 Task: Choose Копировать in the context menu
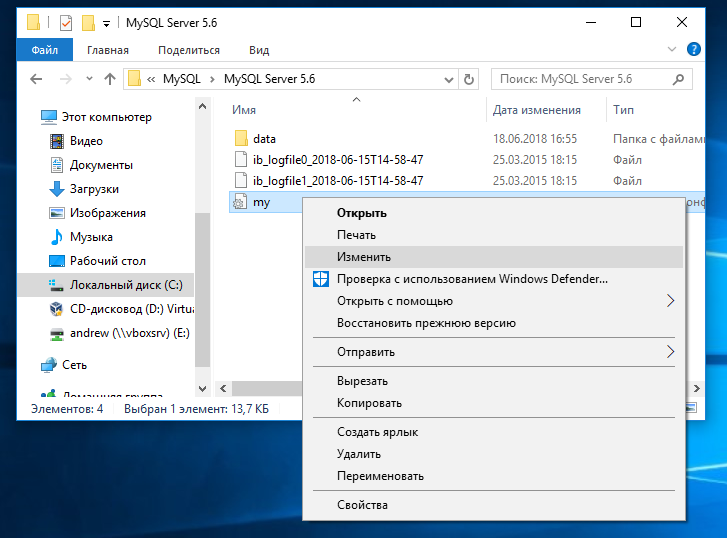(494, 403)
